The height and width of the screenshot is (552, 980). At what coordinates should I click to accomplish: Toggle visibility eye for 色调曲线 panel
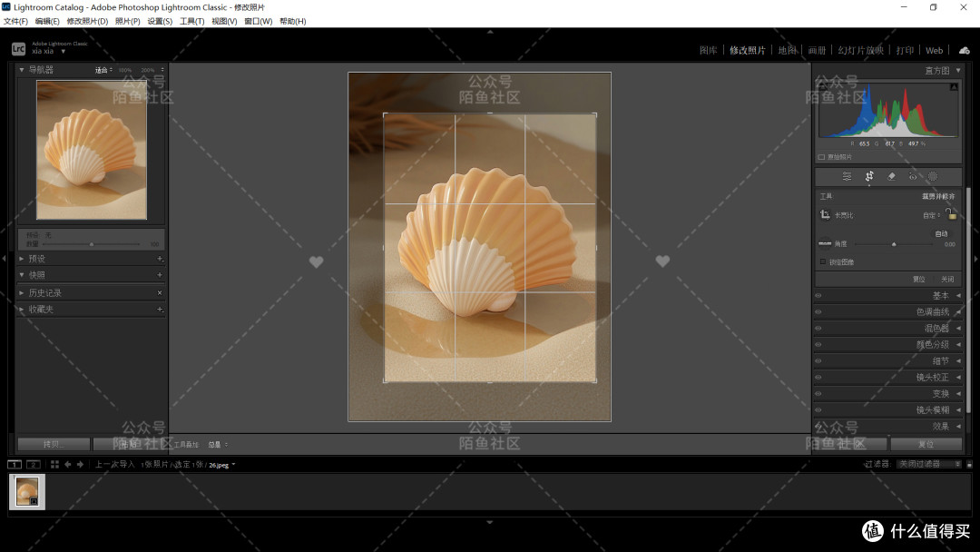(818, 312)
